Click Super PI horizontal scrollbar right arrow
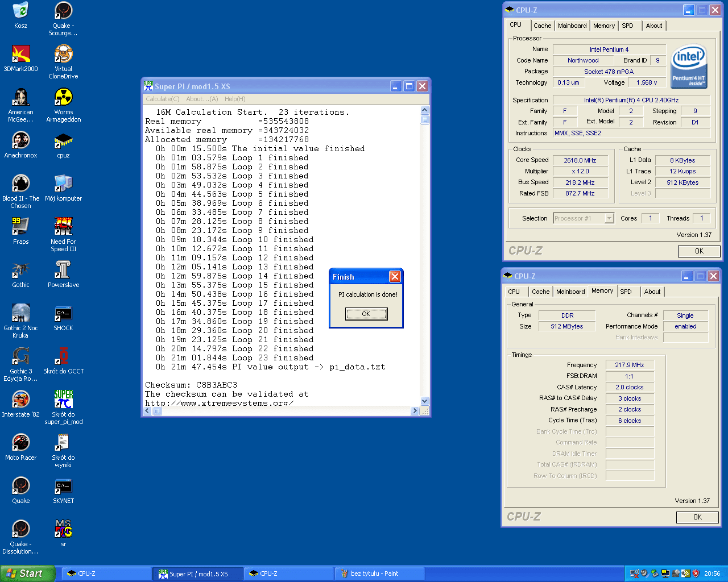This screenshot has width=728, height=582. click(x=415, y=411)
